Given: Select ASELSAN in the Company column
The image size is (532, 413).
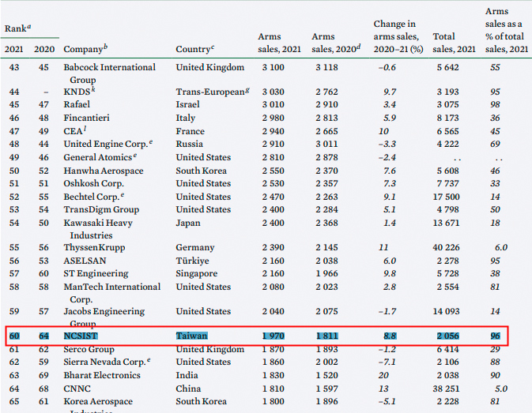Looking at the screenshot, I should point(85,261).
